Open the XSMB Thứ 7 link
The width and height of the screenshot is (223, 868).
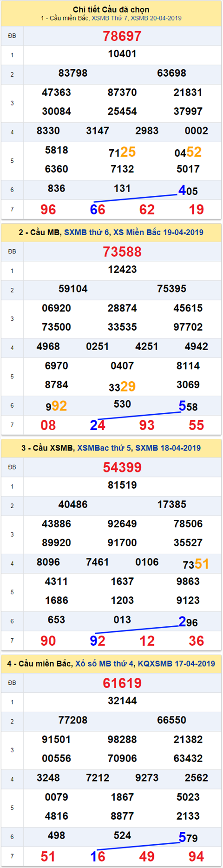click(110, 18)
